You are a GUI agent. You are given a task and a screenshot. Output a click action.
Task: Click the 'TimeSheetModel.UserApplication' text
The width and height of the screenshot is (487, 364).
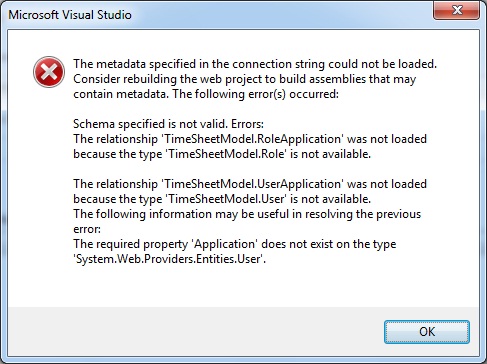pyautogui.click(x=252, y=184)
